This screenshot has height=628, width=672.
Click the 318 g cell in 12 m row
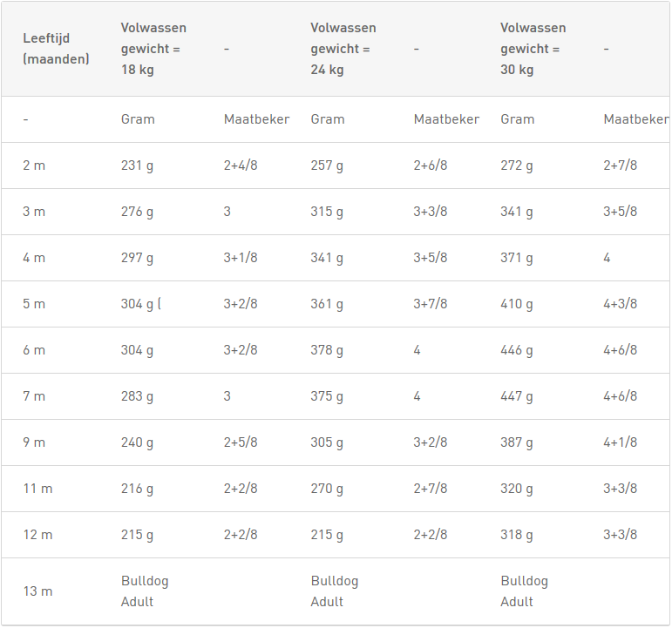pyautogui.click(x=517, y=535)
